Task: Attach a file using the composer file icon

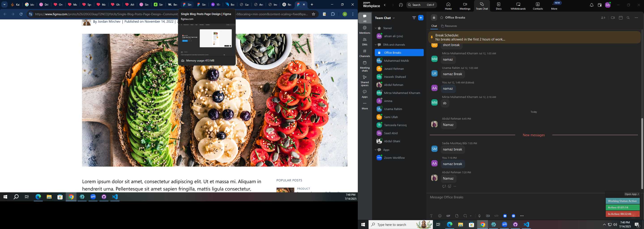Action: [457, 216]
